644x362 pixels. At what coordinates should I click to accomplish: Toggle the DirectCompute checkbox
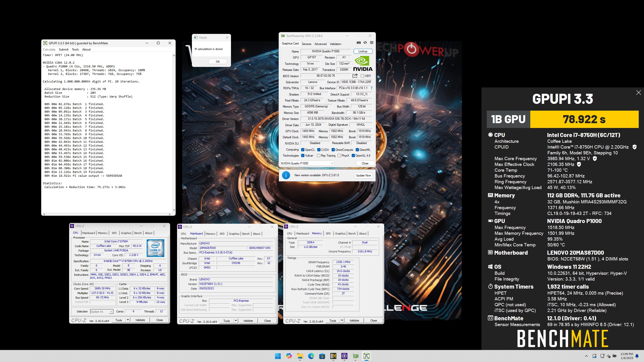click(x=333, y=150)
